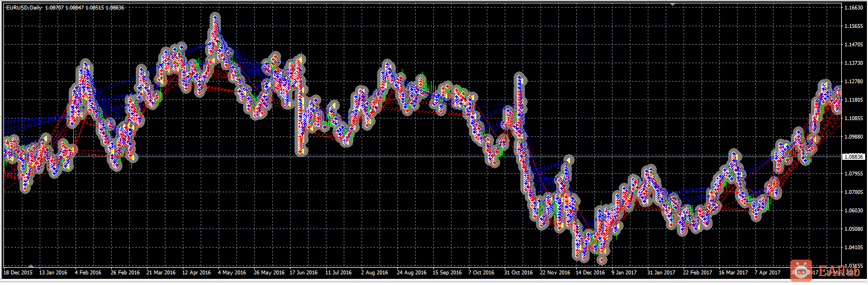This screenshot has height=285, width=868.
Task: Click the 1.16630 price scale label
Action: point(853,8)
